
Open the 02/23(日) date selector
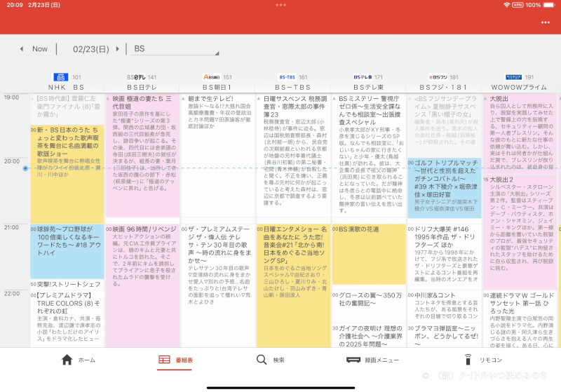coord(91,49)
